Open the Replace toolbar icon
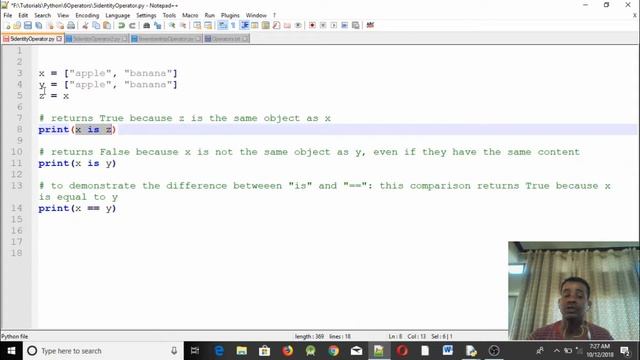The height and width of the screenshot is (360, 640). pos(158,26)
